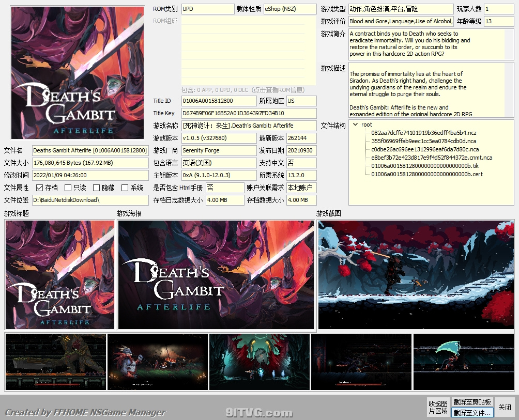519x420 pixels.
Task: Select the .tik ticket file entry
Action: pyautogui.click(x=425, y=166)
